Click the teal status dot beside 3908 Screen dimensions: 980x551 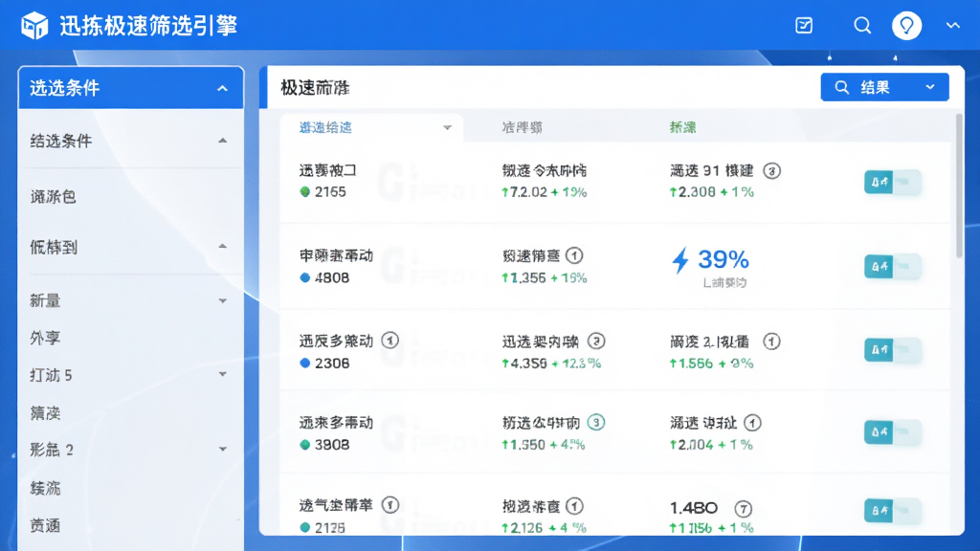tap(305, 445)
